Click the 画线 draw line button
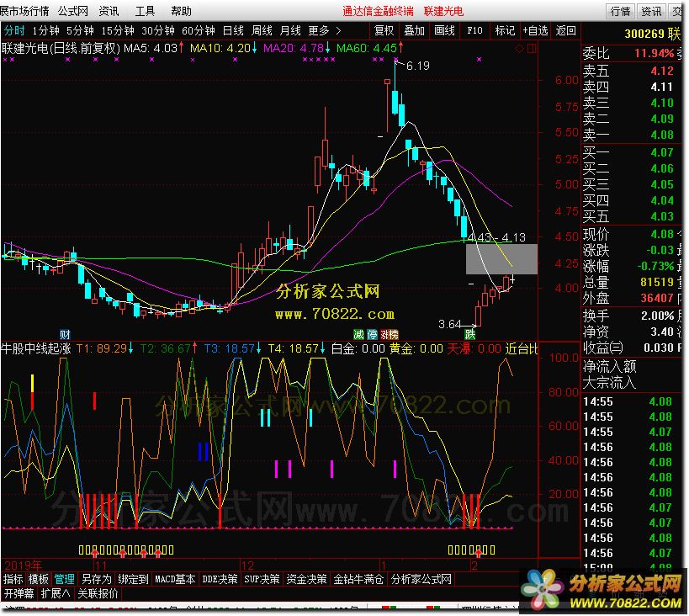Screen dimensions: 689x616 coord(445,30)
